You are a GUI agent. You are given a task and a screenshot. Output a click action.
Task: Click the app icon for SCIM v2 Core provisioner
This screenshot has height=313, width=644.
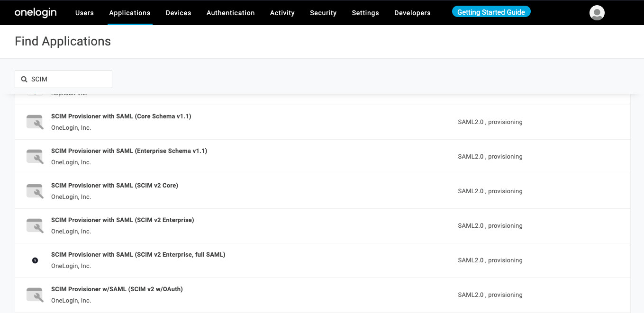(x=35, y=191)
